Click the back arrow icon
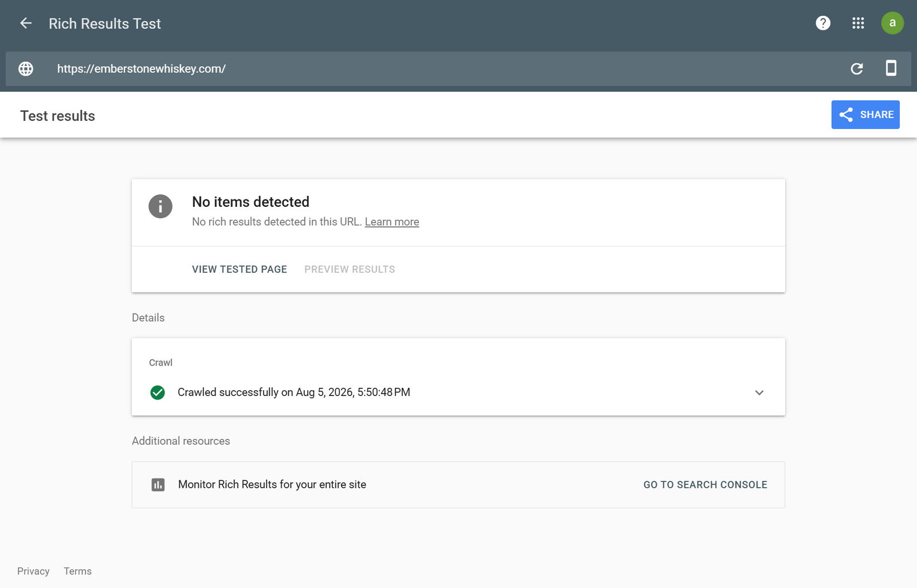917x588 pixels. (x=26, y=23)
